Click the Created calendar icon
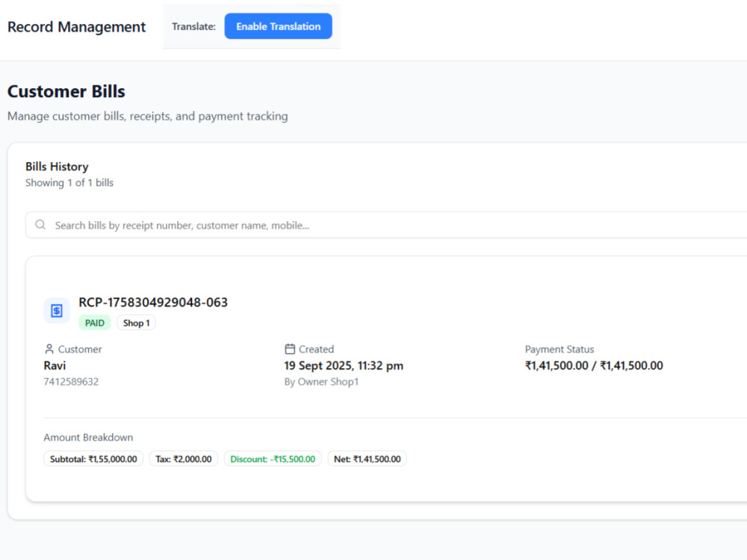This screenshot has width=747, height=560. tap(290, 349)
